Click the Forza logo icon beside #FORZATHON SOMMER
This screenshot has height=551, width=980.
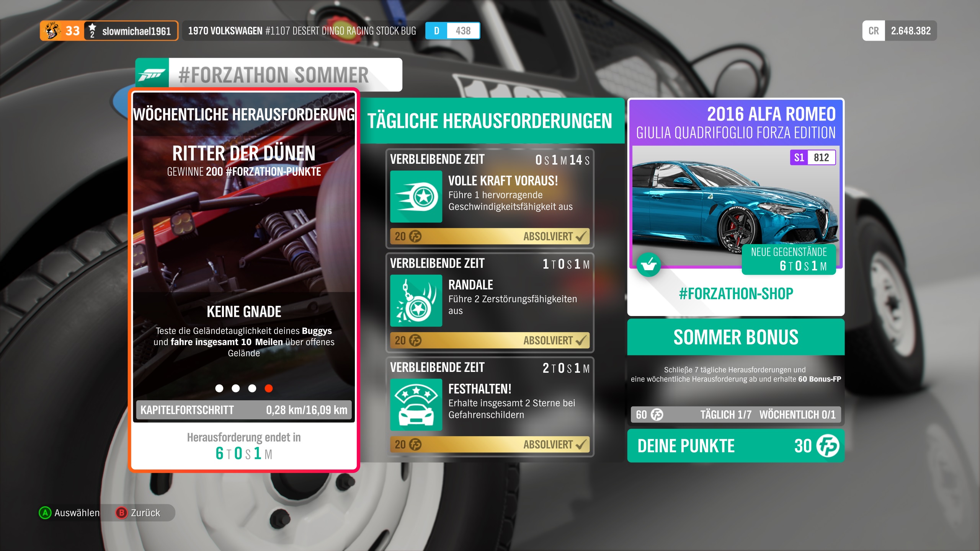tap(152, 74)
